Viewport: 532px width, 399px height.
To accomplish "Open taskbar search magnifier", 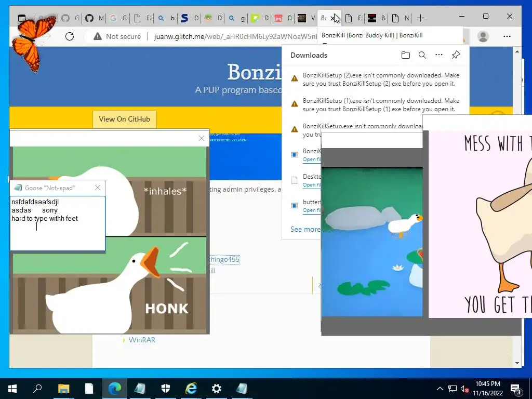I will point(37,389).
